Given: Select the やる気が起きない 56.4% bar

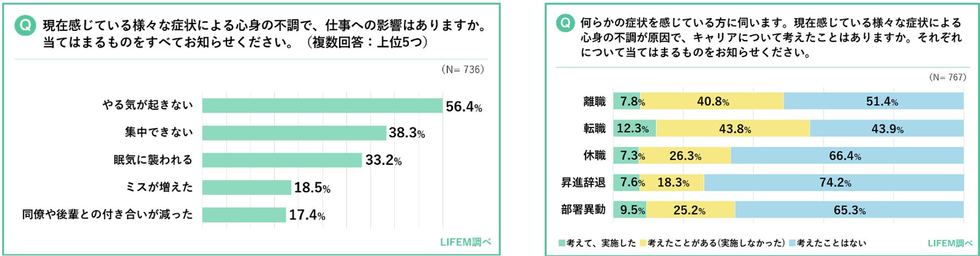Looking at the screenshot, I should (322, 105).
